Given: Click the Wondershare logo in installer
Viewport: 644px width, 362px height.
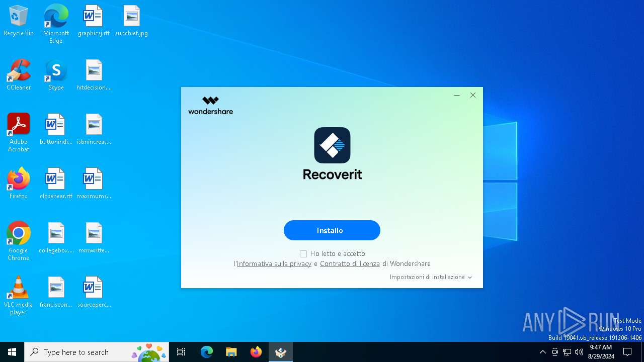Looking at the screenshot, I should [x=210, y=106].
